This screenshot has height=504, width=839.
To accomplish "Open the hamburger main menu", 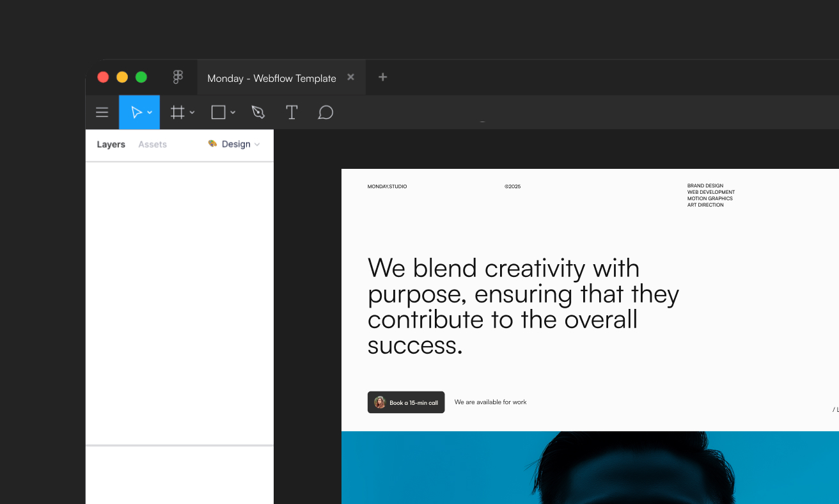I will [x=102, y=113].
